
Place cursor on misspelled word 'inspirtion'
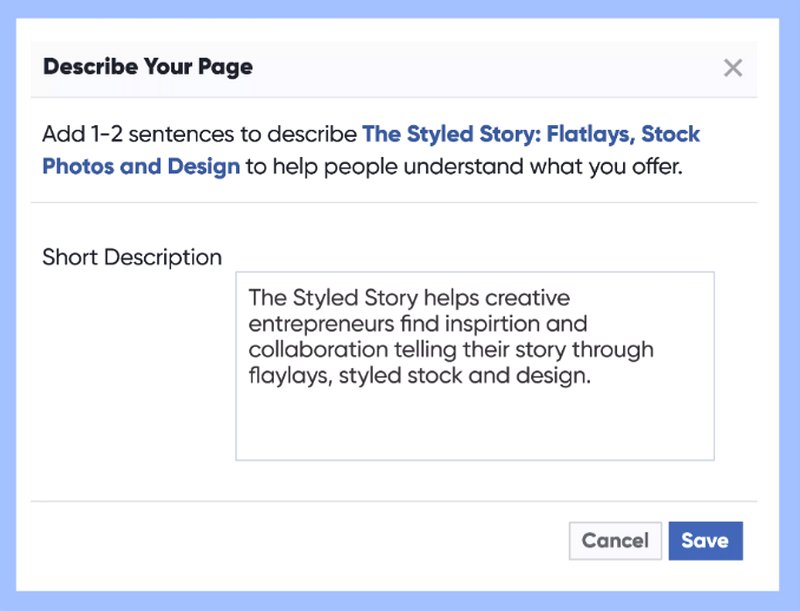click(536, 325)
